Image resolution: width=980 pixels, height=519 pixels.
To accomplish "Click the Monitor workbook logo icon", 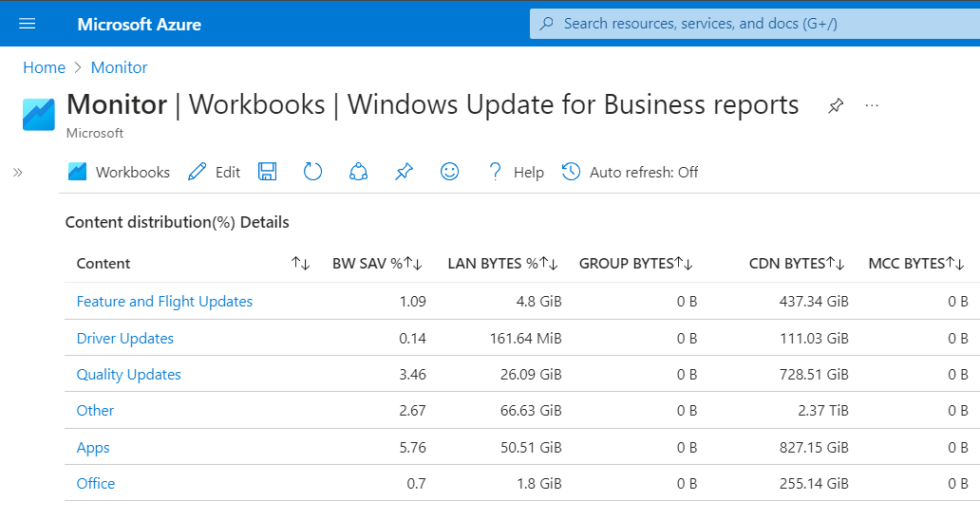I will (39, 114).
